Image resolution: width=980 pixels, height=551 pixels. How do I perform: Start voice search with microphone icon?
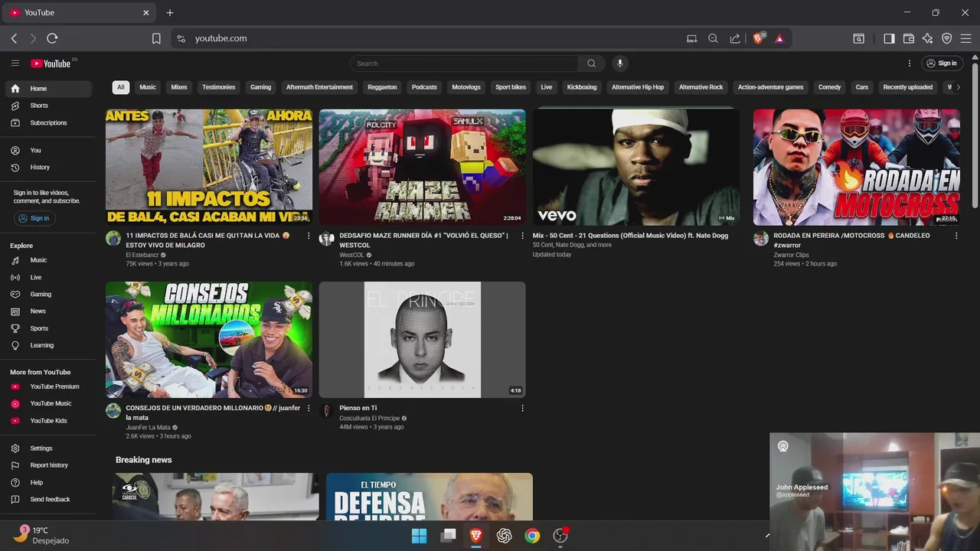(620, 64)
